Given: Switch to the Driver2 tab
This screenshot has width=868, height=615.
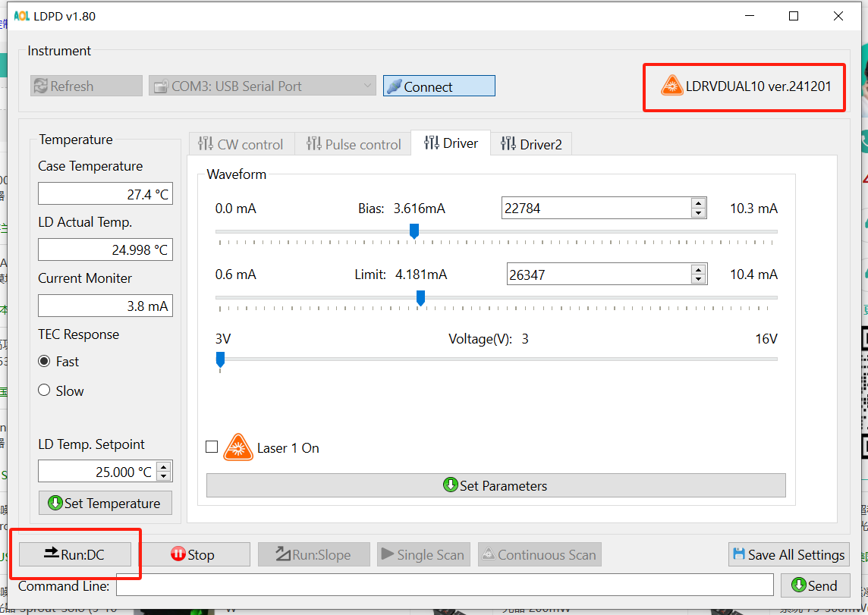Looking at the screenshot, I should pos(531,144).
